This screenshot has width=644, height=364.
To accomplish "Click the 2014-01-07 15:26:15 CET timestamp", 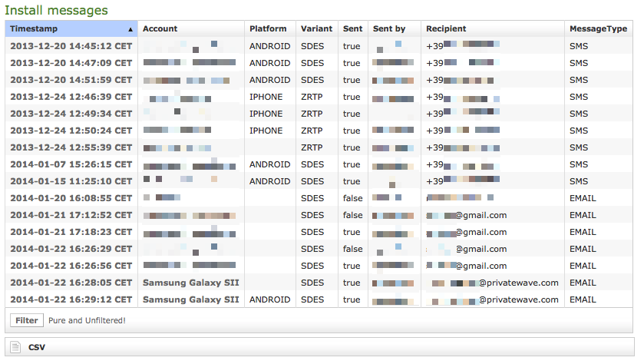I will tap(71, 164).
